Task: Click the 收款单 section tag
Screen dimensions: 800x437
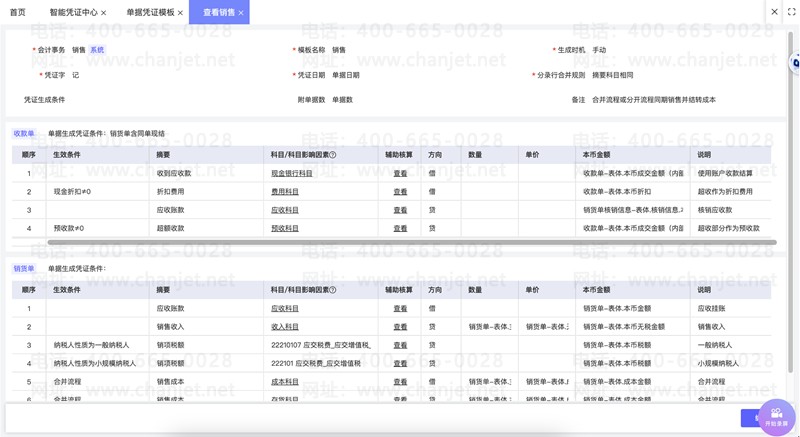Action: [x=23, y=134]
